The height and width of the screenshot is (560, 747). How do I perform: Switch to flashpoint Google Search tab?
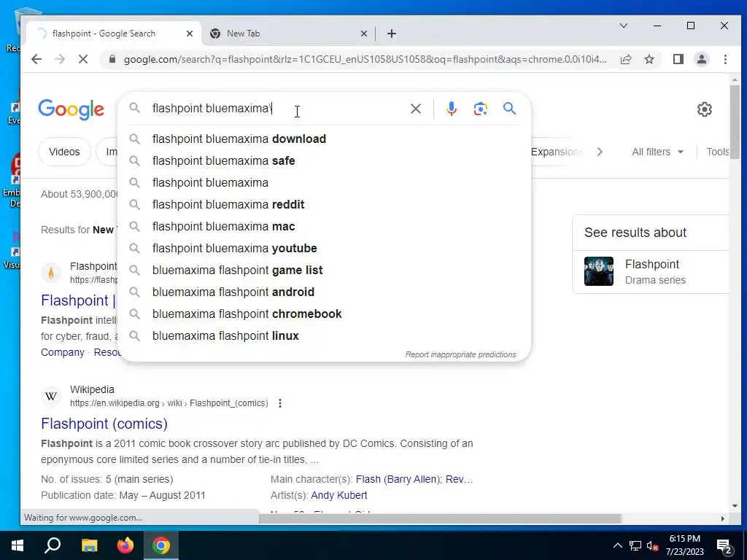112,34
